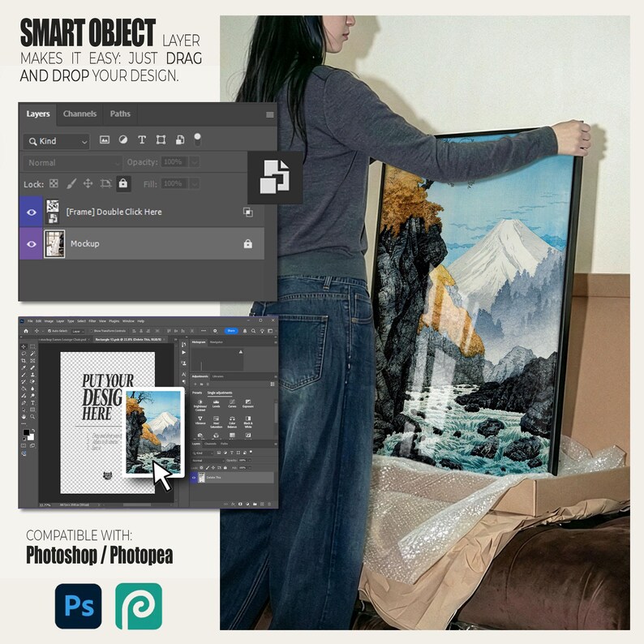Open the File menu in Photoshop window
Viewport: 644px width, 644px height.
pyautogui.click(x=30, y=321)
